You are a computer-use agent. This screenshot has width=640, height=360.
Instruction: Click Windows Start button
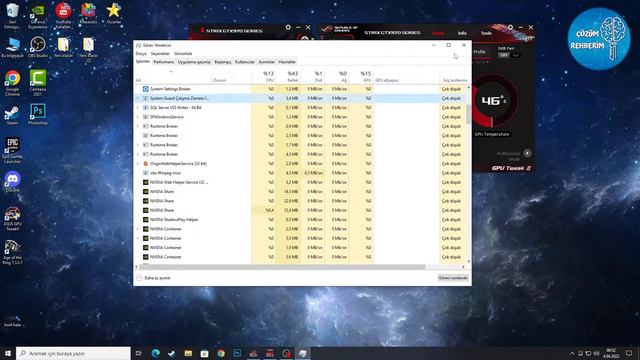7,353
